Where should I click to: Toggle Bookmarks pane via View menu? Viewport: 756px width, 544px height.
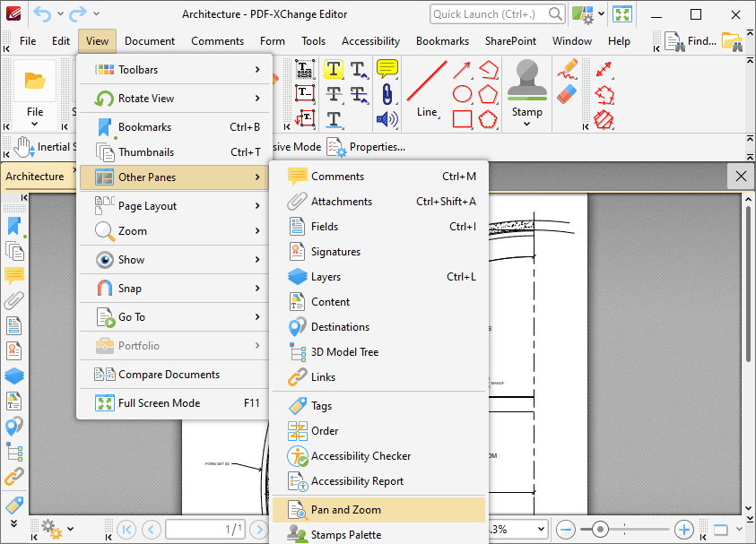pos(174,127)
